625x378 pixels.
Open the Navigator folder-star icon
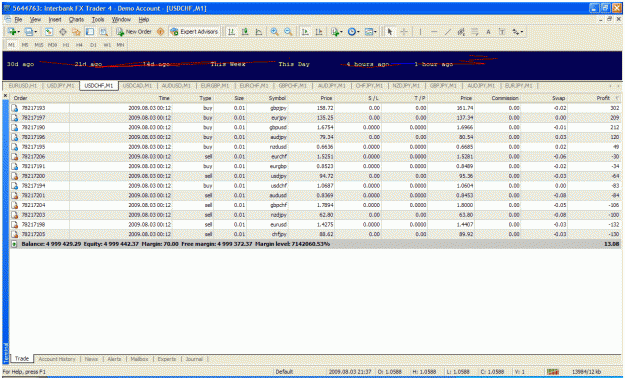pyautogui.click(x=76, y=32)
